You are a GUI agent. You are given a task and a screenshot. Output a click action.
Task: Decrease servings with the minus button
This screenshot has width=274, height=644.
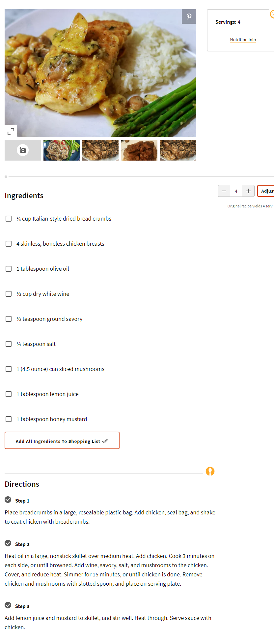click(224, 191)
